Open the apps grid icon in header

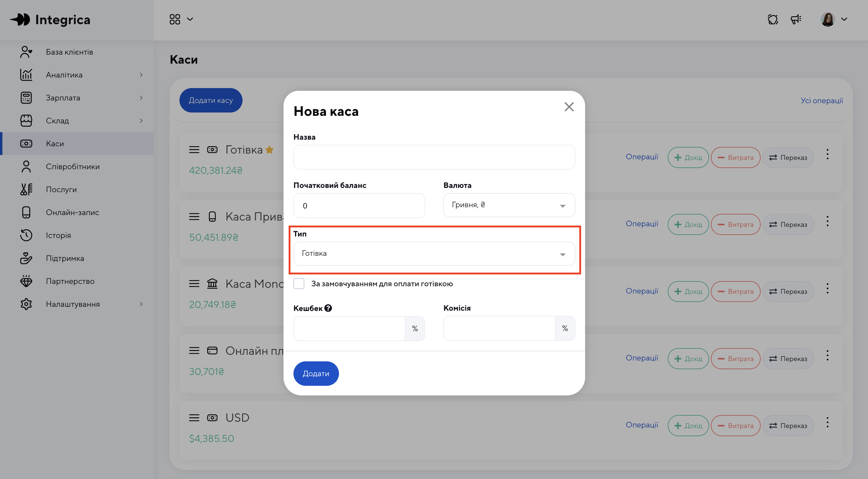tap(175, 19)
